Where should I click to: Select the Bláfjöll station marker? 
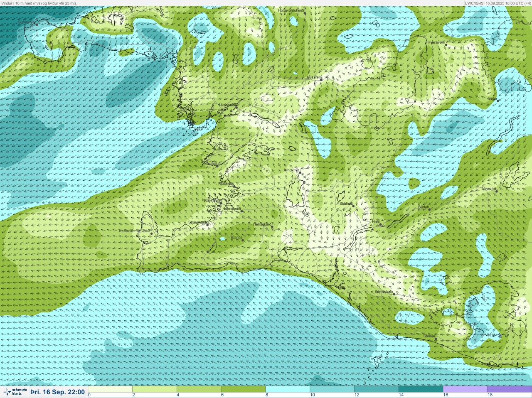click(243, 240)
